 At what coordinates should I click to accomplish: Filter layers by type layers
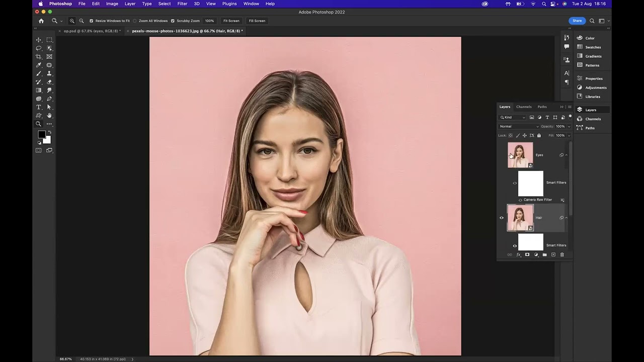(x=547, y=118)
